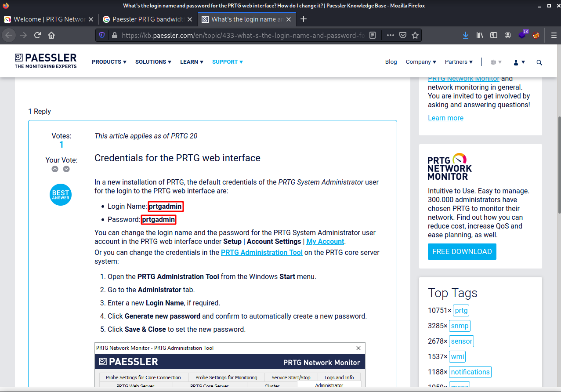This screenshot has width=561, height=392.
Task: Open the Blog link
Action: coord(391,62)
